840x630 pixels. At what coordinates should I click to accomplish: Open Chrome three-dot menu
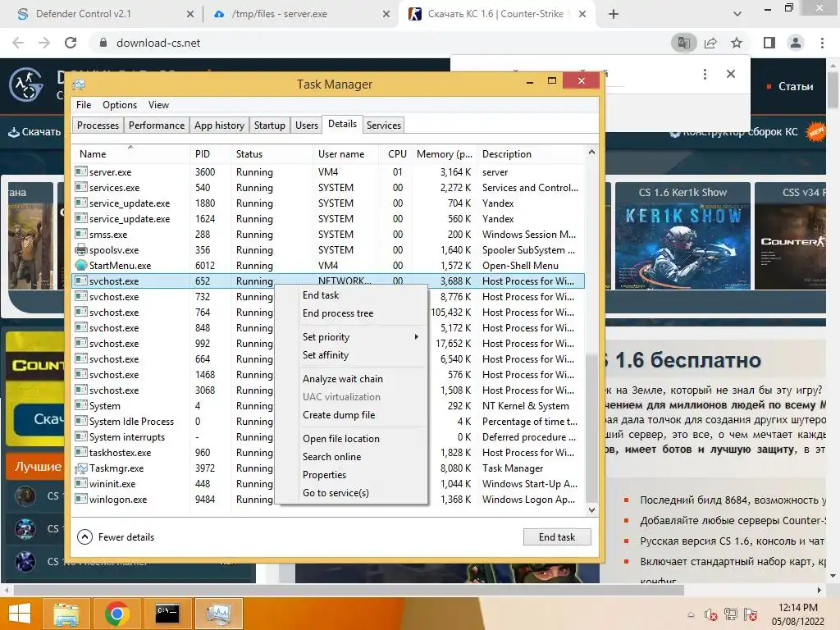(x=822, y=43)
